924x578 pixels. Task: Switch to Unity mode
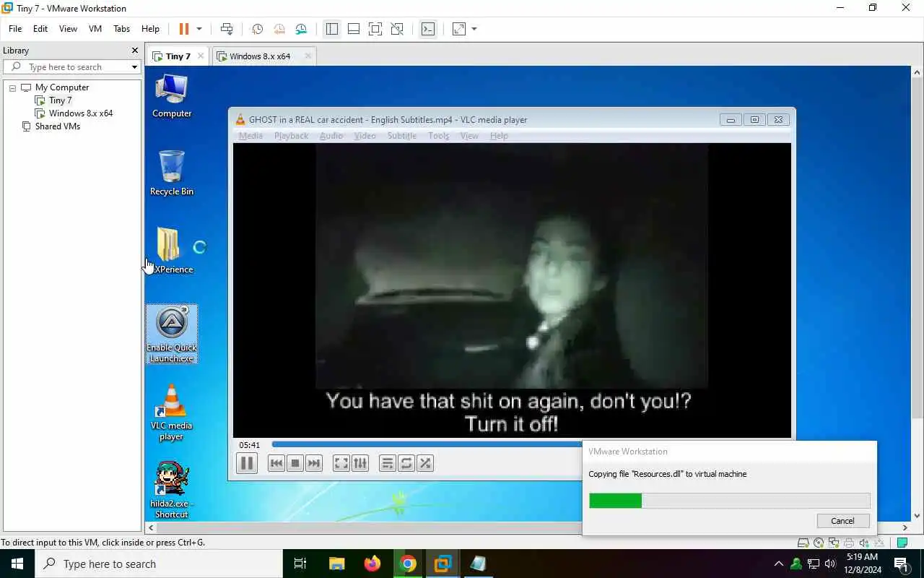[x=397, y=29]
